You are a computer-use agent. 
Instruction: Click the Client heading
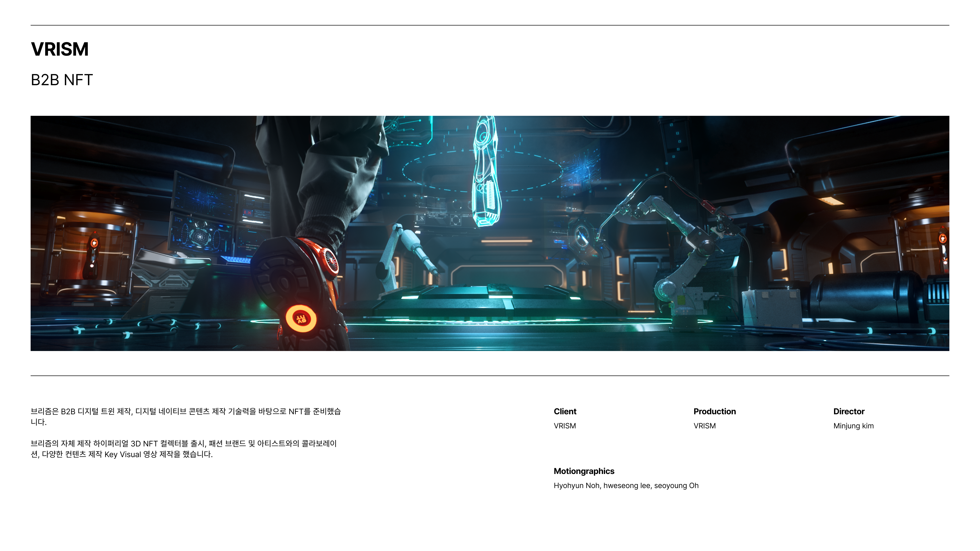click(565, 411)
